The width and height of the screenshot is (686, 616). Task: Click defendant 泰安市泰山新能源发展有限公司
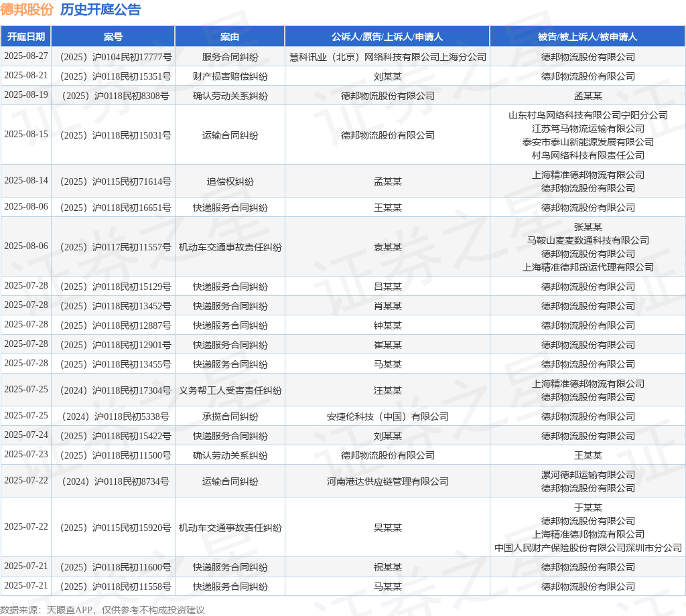pyautogui.click(x=588, y=142)
